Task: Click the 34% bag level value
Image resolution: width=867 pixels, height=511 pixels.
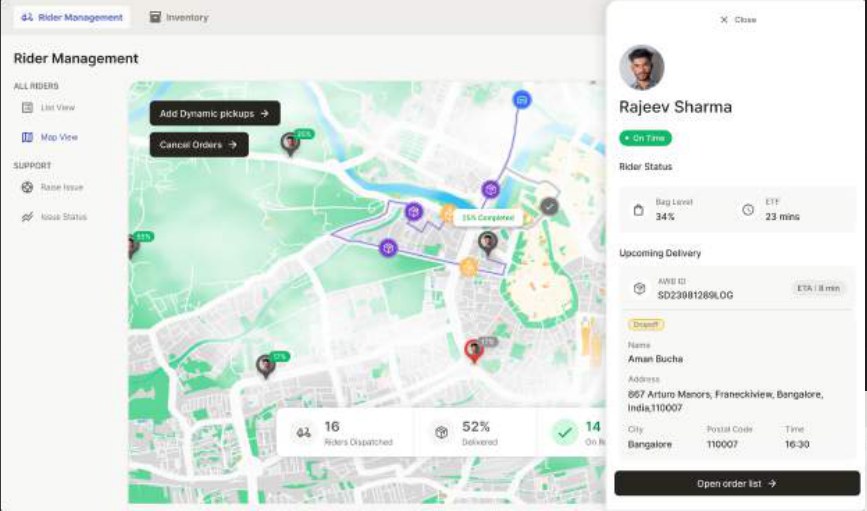Action: (x=665, y=217)
